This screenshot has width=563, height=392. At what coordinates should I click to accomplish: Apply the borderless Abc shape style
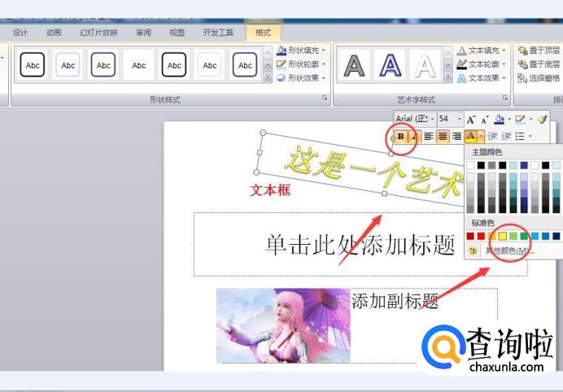[138, 65]
